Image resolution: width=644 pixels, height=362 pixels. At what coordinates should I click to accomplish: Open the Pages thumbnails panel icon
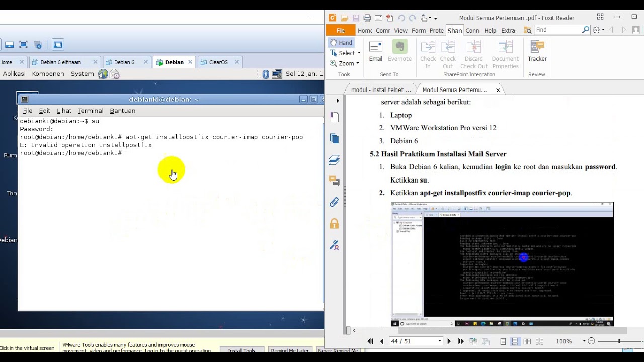pos(334,139)
